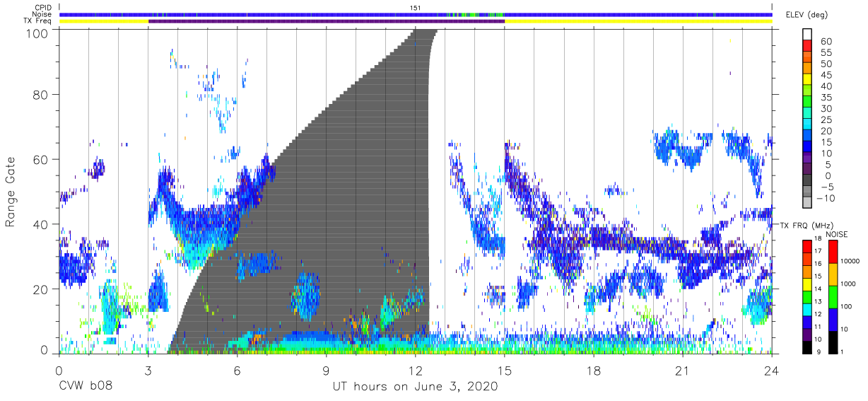Click the red segment of ELEV color bar
Viewport: 868px width, 401px height.
[807, 45]
